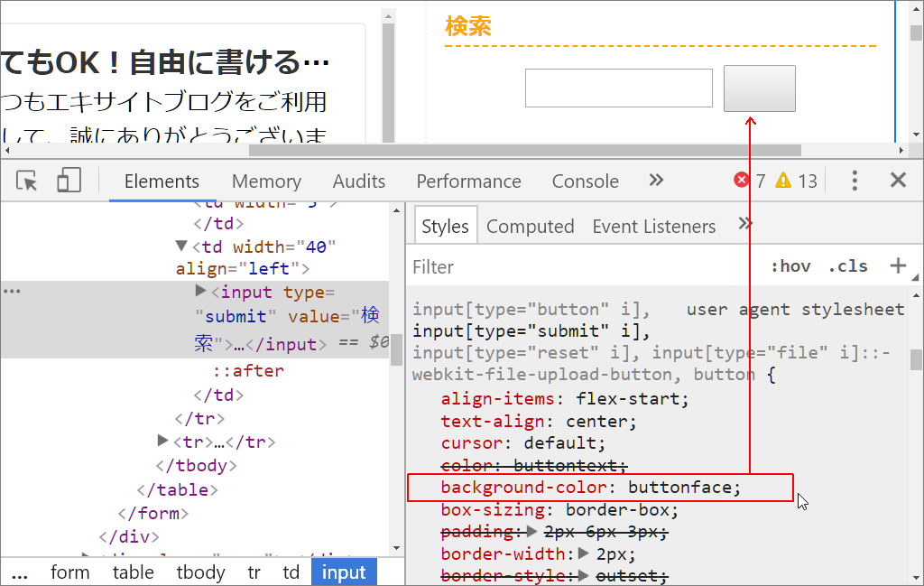Click the red error count icon
Viewport: 924px width, 586px height.
click(742, 180)
